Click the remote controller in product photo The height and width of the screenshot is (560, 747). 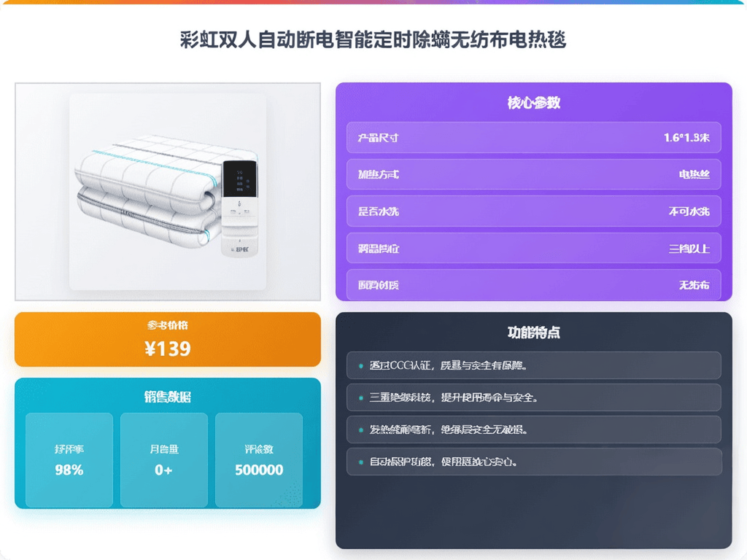[239, 209]
